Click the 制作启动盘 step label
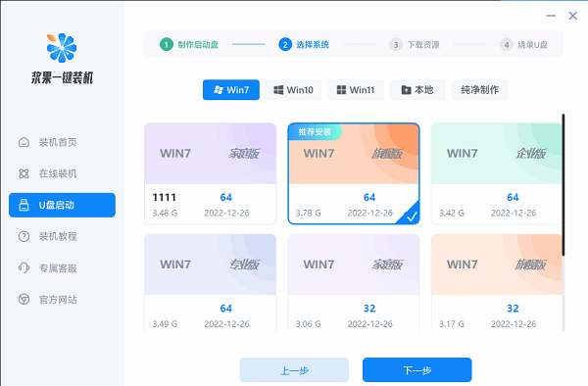588x386 pixels. (198, 45)
